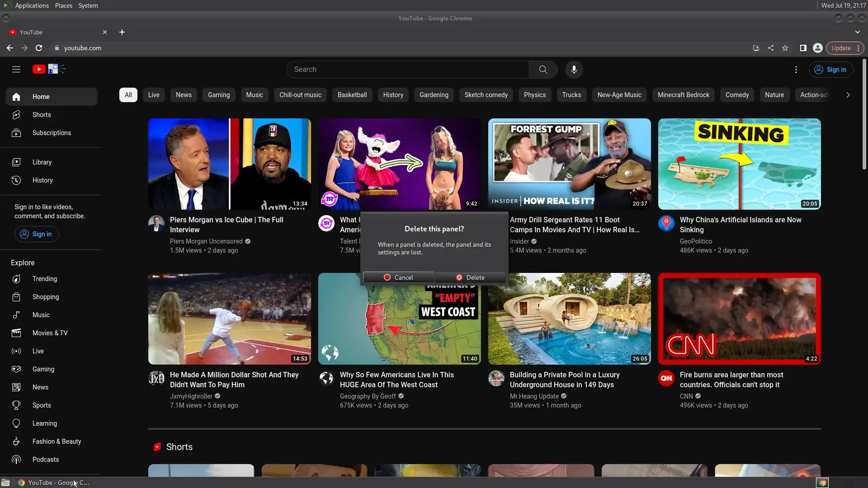Expand category chips with right chevron
868x488 pixels.
(x=848, y=95)
